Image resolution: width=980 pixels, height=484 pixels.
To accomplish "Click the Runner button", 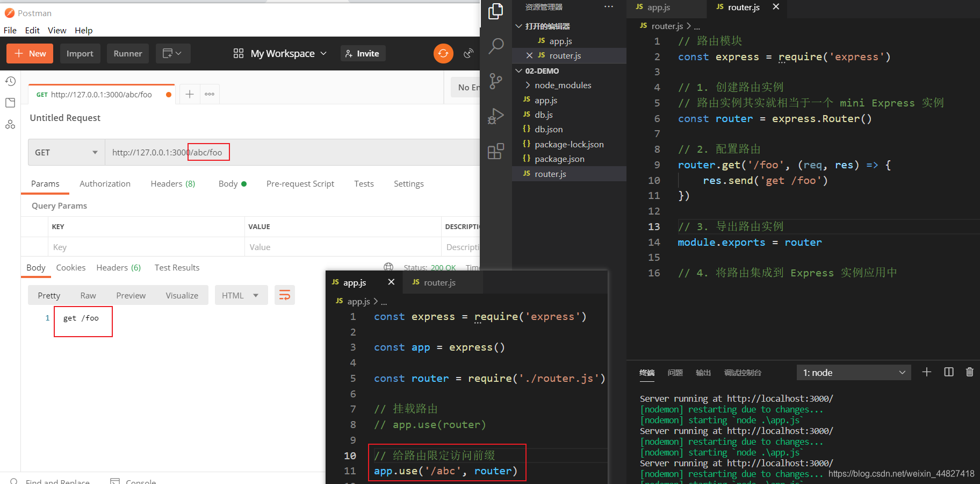I will [128, 53].
